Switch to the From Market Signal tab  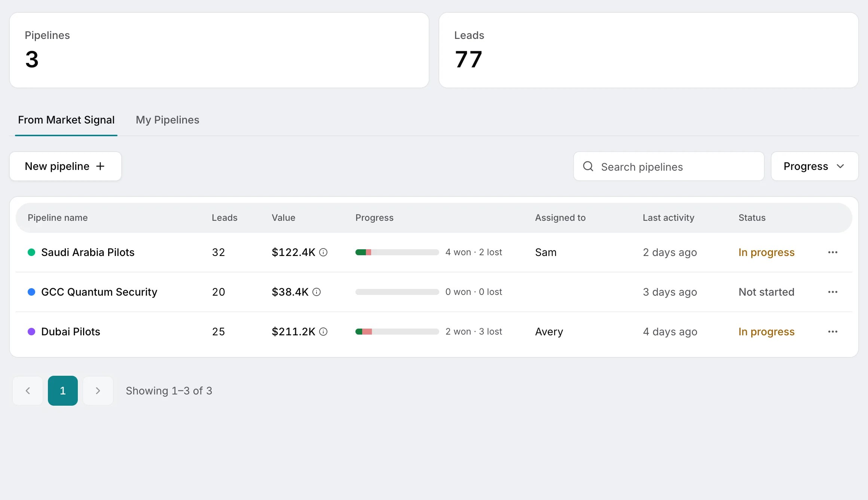coord(66,120)
